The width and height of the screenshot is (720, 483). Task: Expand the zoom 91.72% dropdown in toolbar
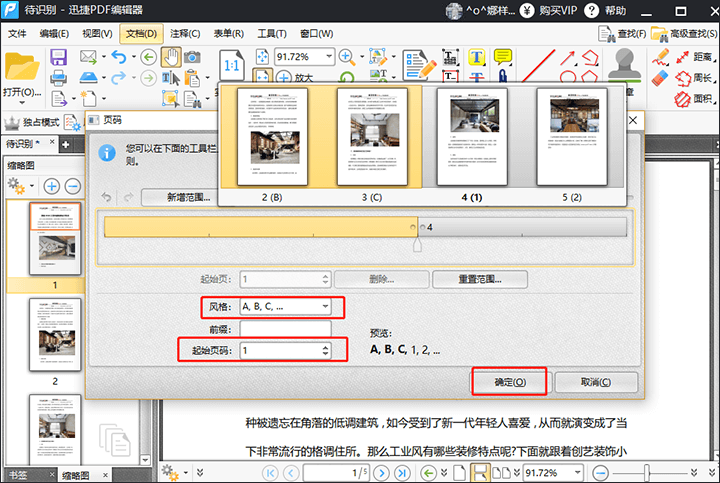[327, 56]
